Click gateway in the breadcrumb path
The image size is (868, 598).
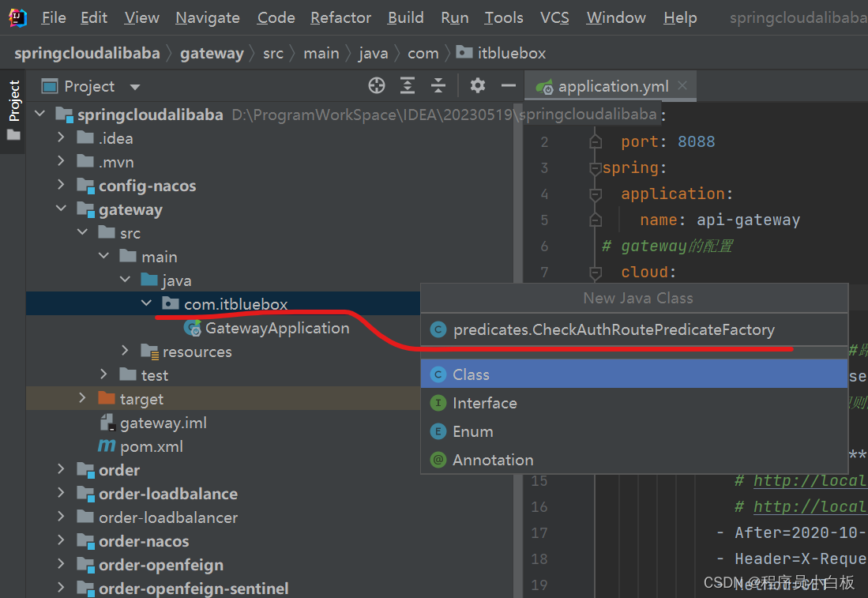tap(212, 53)
